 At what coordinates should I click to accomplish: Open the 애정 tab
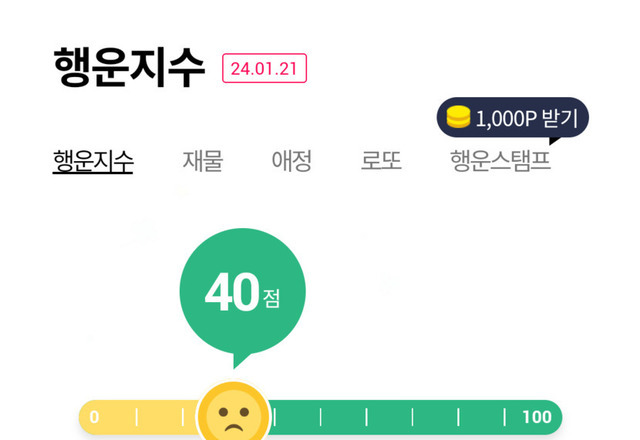tap(292, 161)
